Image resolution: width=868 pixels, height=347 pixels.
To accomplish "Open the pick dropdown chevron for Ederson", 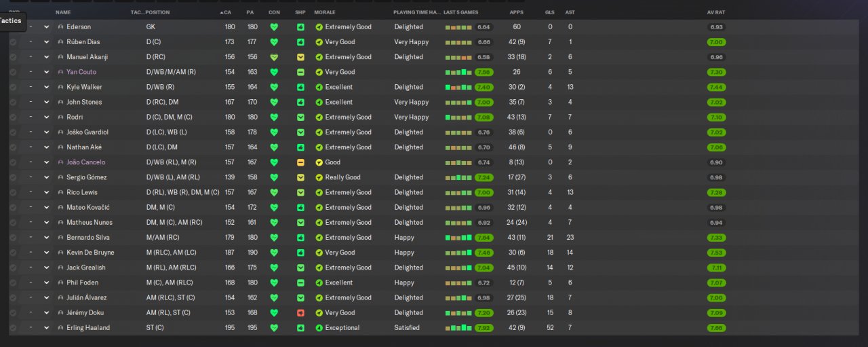I will (47, 27).
